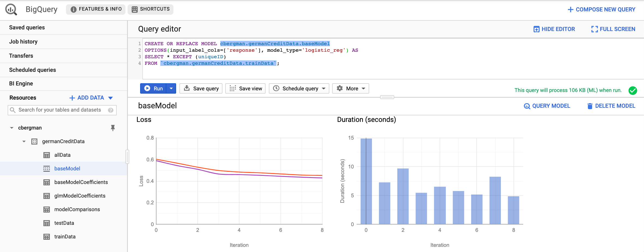
Task: Click the Save query download icon
Action: [187, 88]
